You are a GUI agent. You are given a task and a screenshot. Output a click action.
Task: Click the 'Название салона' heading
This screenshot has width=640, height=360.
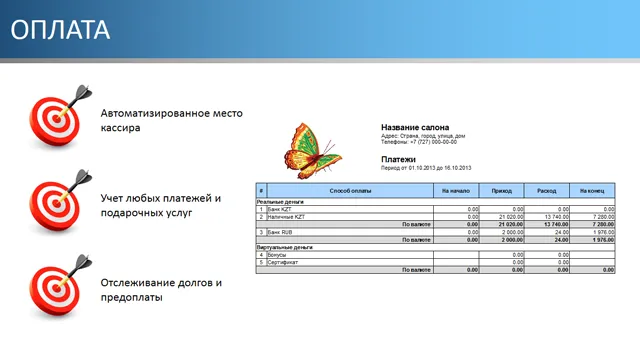[415, 127]
